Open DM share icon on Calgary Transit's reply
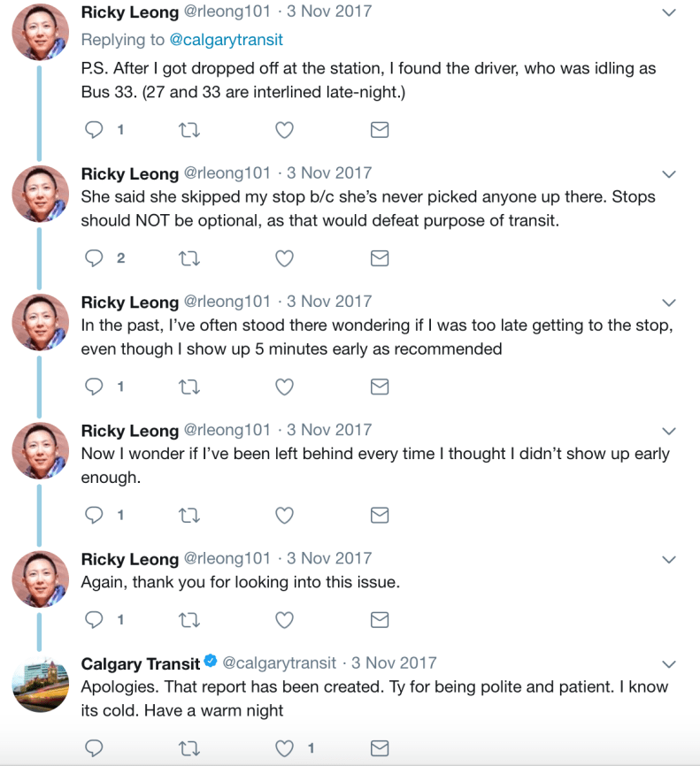700x766 pixels. [x=379, y=748]
